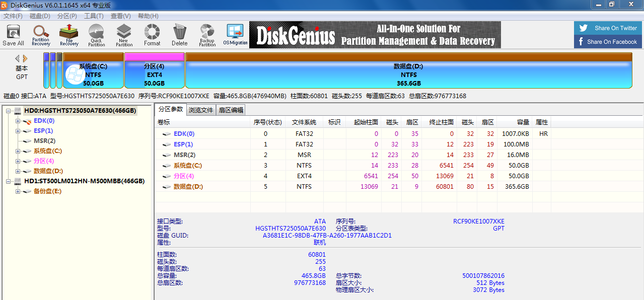Launch the OS Migration tool
644x300 pixels.
235,35
